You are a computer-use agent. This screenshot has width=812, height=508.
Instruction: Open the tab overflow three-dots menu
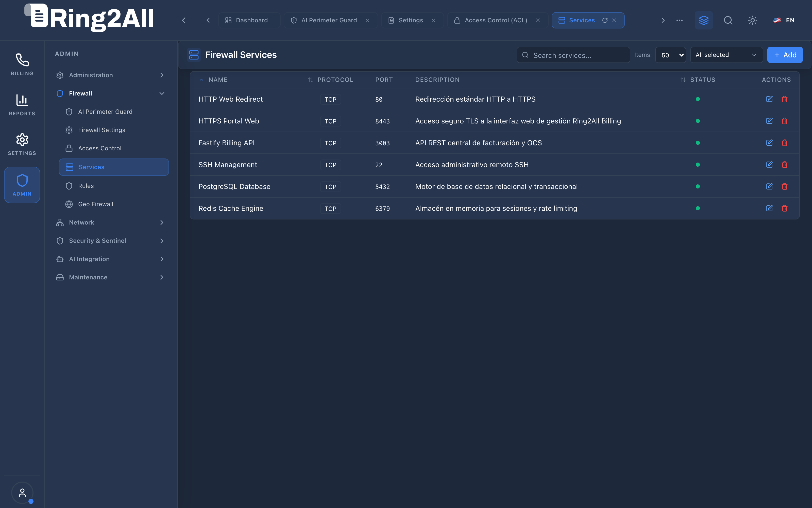[x=680, y=20]
